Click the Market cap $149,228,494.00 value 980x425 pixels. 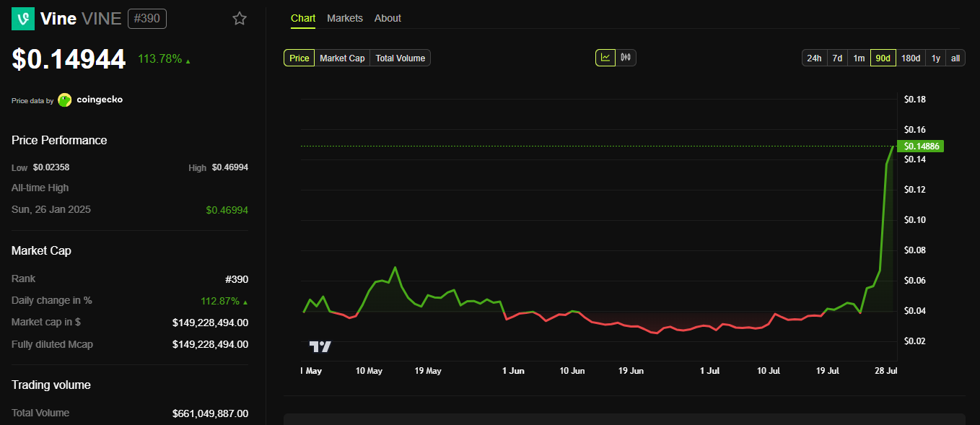click(x=210, y=323)
